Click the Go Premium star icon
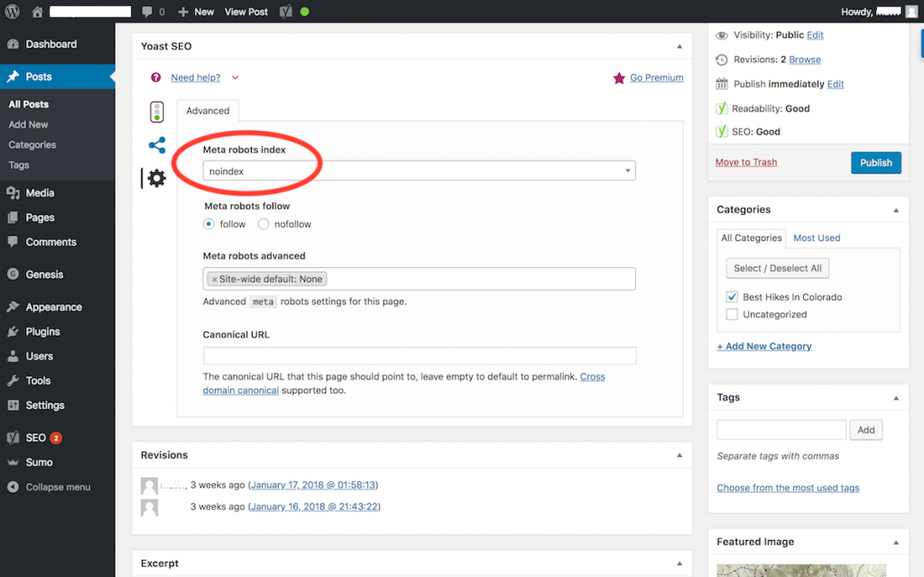Screen dimensions: 924x577 point(619,78)
